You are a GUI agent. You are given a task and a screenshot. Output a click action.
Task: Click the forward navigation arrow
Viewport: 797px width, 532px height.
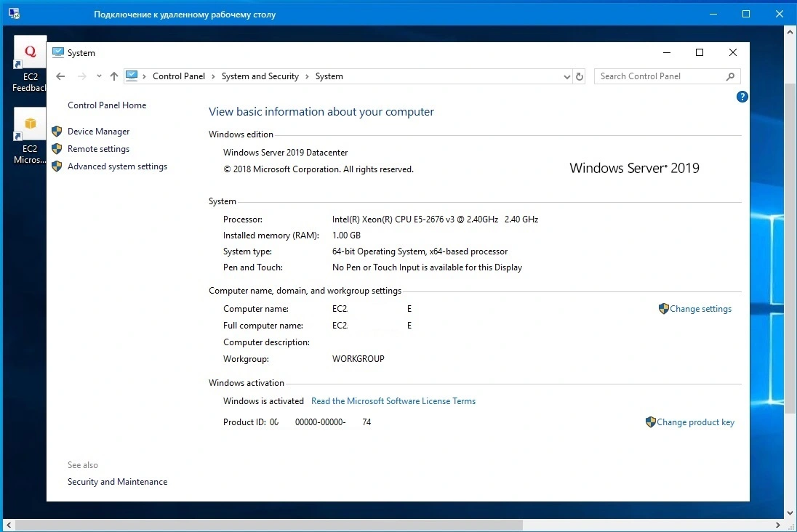point(82,76)
